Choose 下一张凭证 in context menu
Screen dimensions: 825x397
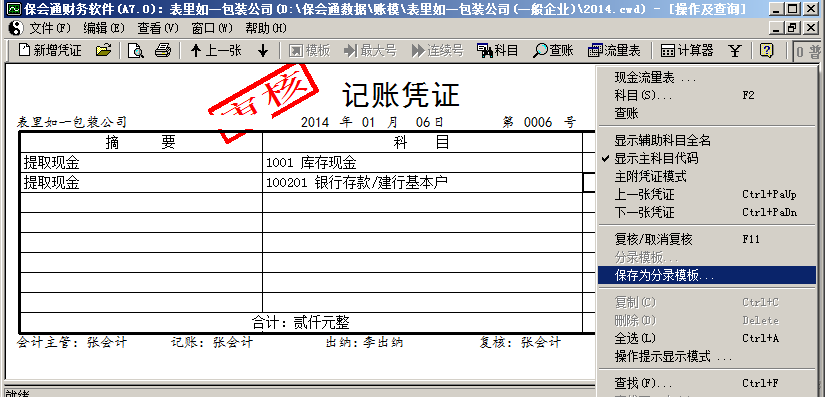point(707,212)
